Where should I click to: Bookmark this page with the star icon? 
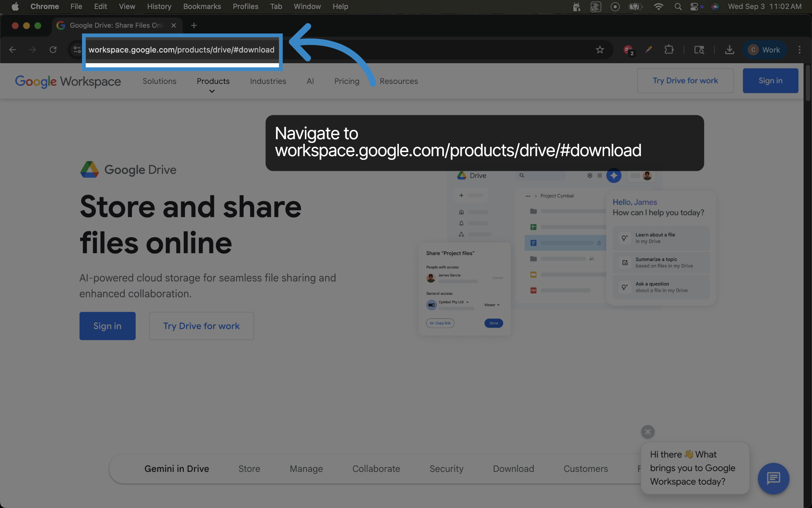pos(600,50)
